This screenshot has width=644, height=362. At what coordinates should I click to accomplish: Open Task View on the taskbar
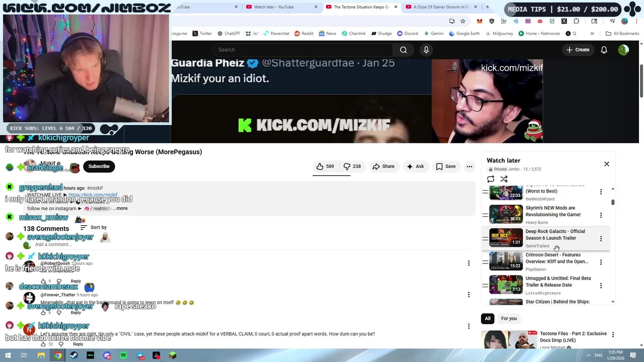[x=24, y=355]
